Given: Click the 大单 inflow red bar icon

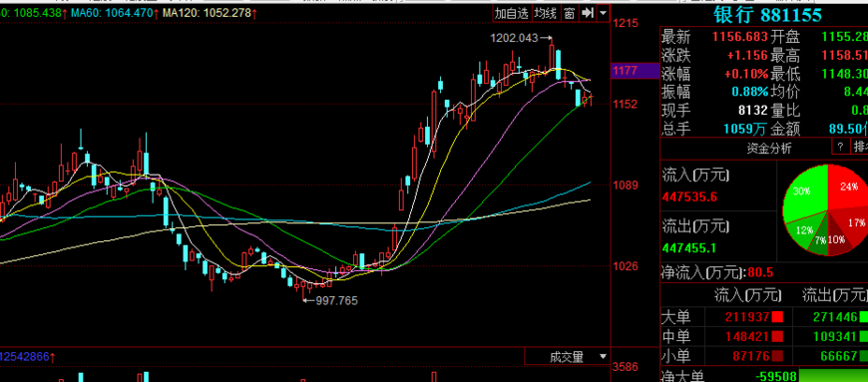Looking at the screenshot, I should 777,317.
